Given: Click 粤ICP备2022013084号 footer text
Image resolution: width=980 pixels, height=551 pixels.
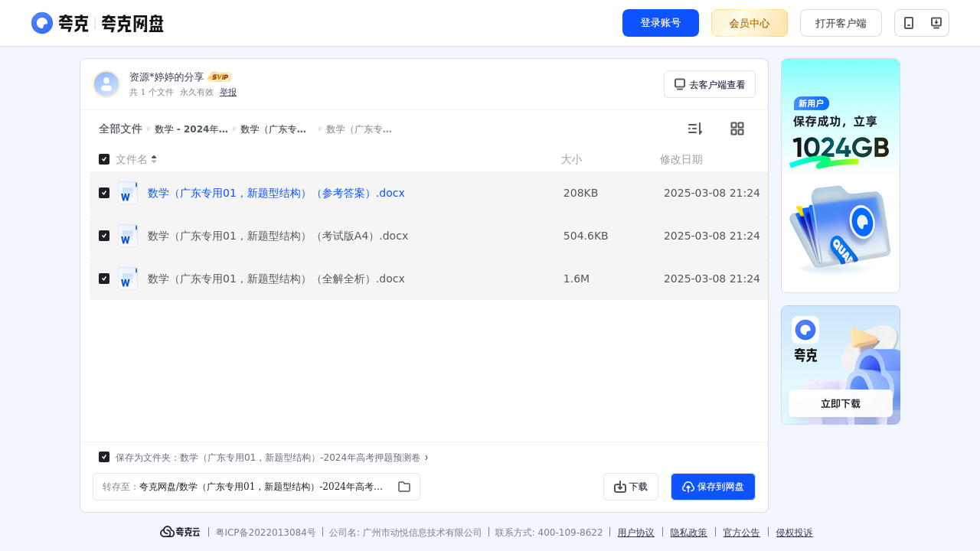Looking at the screenshot, I should pos(266,533).
